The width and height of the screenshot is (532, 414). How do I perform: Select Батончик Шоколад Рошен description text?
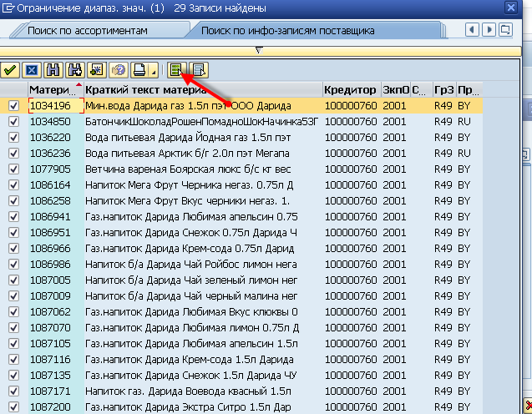pos(202,121)
